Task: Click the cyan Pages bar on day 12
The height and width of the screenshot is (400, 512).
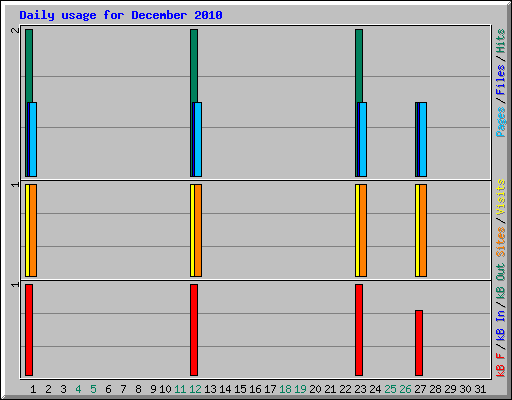Action: coord(198,139)
